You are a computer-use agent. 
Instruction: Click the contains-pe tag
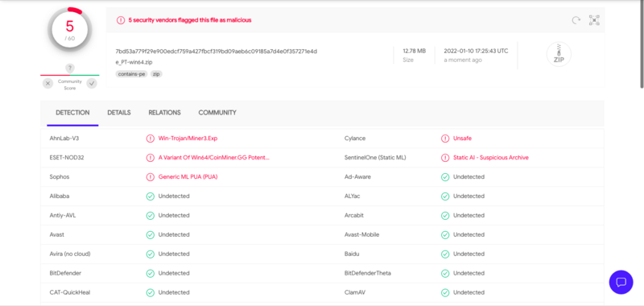pyautogui.click(x=131, y=74)
